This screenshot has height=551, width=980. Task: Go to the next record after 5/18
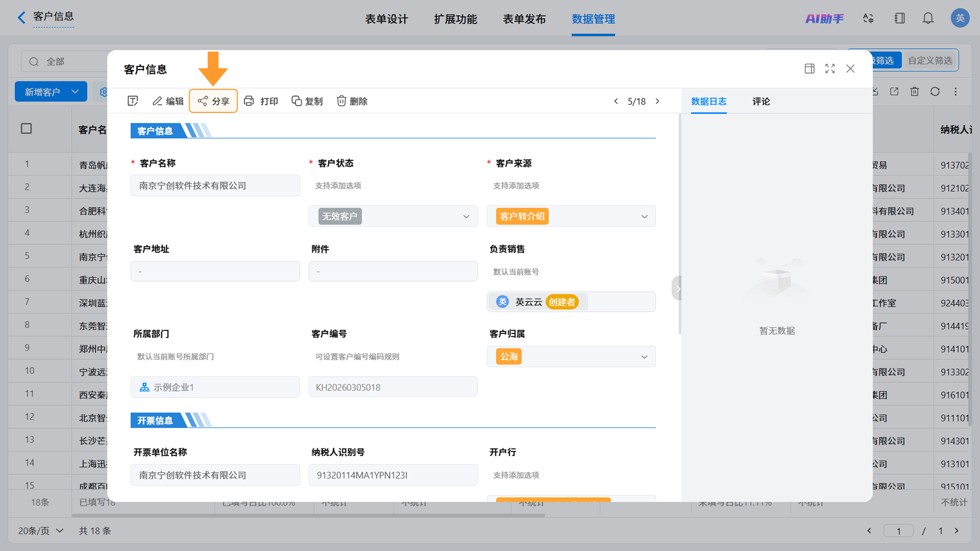[x=657, y=101]
